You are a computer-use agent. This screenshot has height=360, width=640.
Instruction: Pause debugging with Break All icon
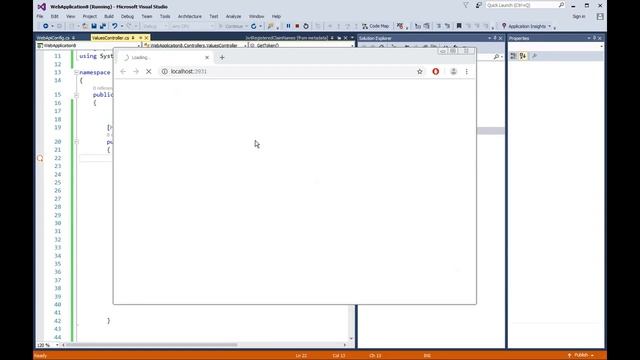(x=288, y=26)
